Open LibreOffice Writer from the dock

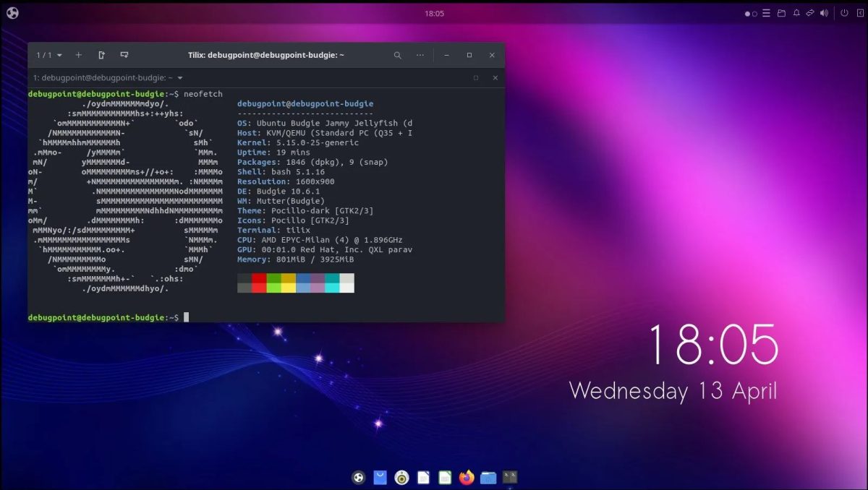click(x=423, y=477)
